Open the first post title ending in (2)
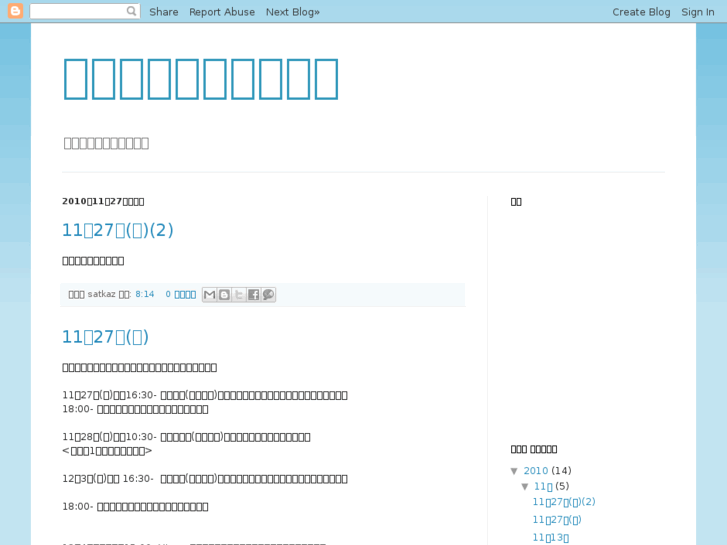727x545 pixels. [118, 230]
